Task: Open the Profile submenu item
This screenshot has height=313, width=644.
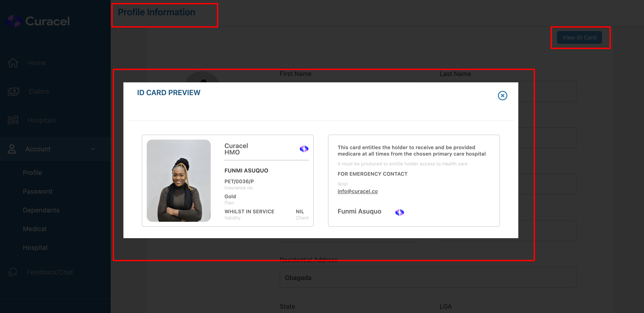Action: [32, 173]
